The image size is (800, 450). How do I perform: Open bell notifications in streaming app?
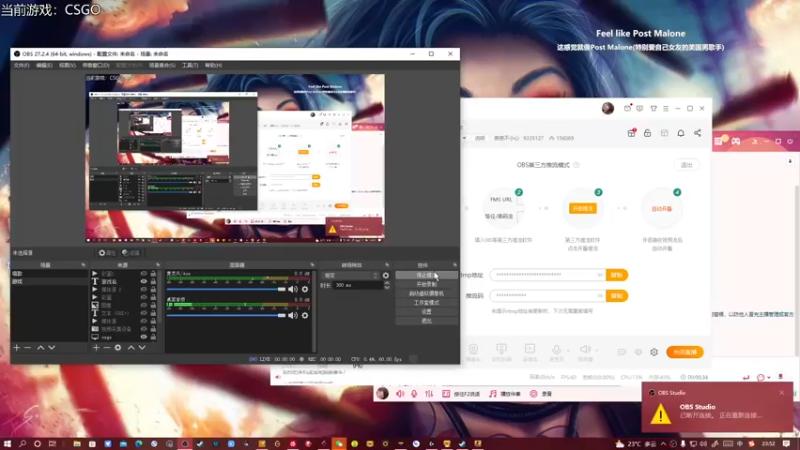(681, 133)
